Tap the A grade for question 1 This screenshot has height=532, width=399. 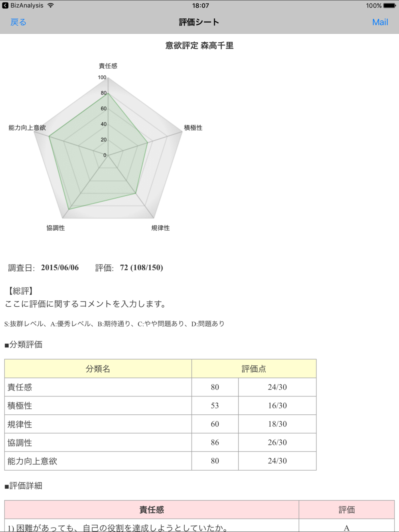coord(346,528)
